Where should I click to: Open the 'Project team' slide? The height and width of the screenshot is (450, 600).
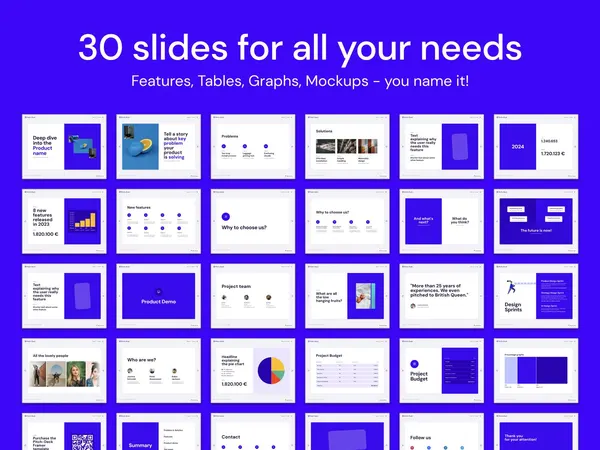click(x=253, y=296)
